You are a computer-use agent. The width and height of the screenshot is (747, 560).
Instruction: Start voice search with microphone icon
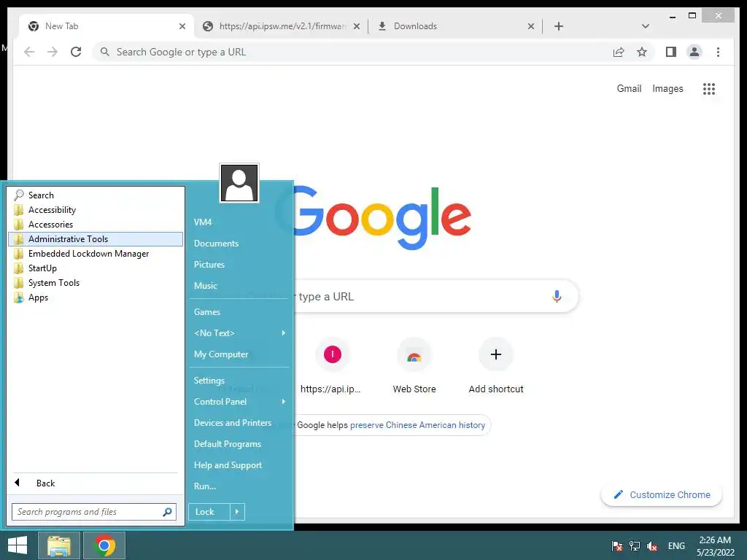[x=557, y=296]
